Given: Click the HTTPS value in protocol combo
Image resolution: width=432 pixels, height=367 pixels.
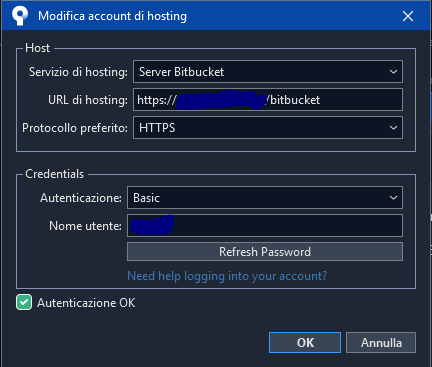Looking at the screenshot, I should pos(157,128).
